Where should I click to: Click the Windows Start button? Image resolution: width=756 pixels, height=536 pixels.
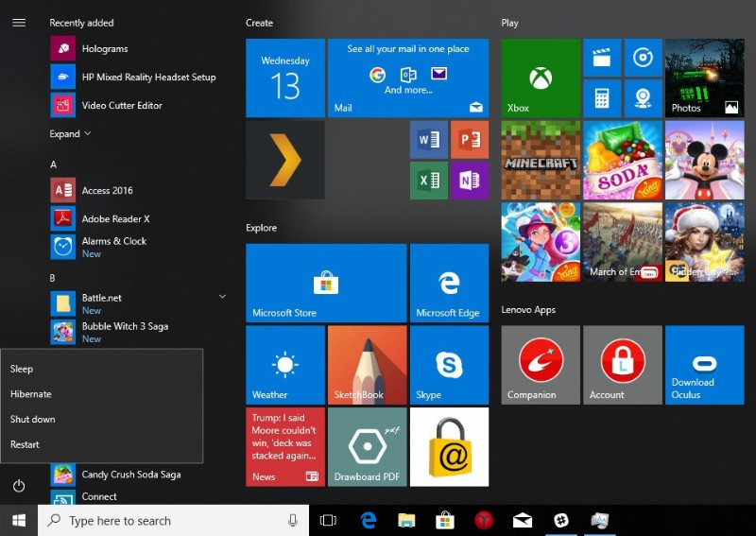pyautogui.click(x=19, y=521)
